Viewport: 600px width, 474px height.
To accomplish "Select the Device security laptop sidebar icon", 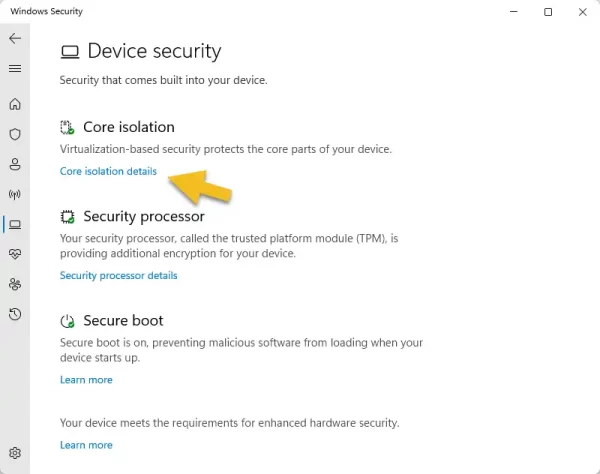I will [x=15, y=224].
